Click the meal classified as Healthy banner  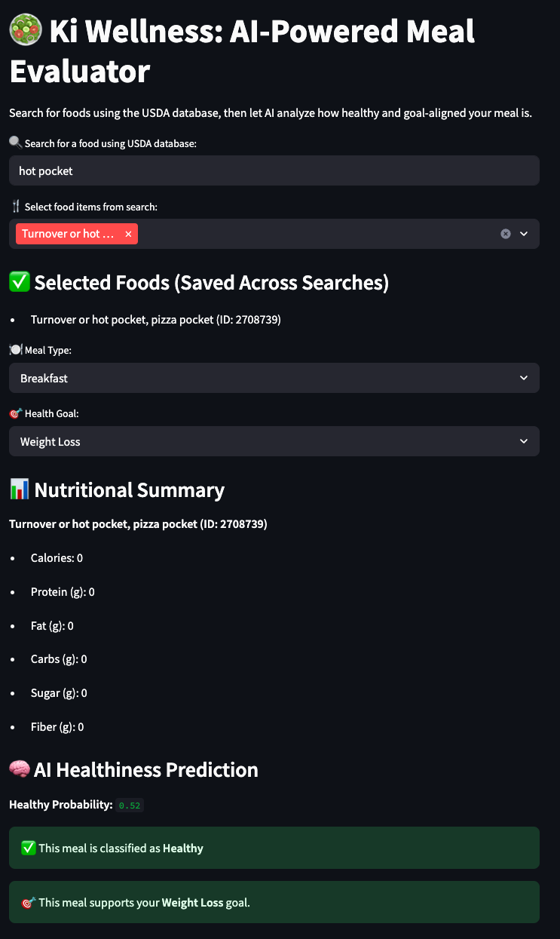[x=274, y=847]
